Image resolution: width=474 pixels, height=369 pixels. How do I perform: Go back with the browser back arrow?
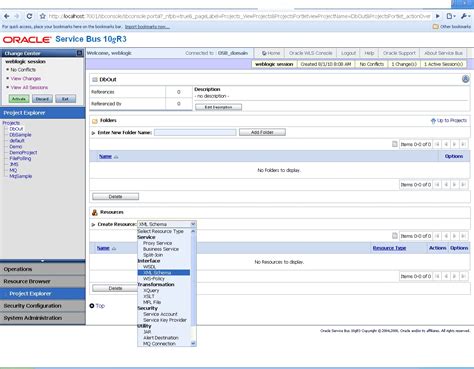pos(7,16)
